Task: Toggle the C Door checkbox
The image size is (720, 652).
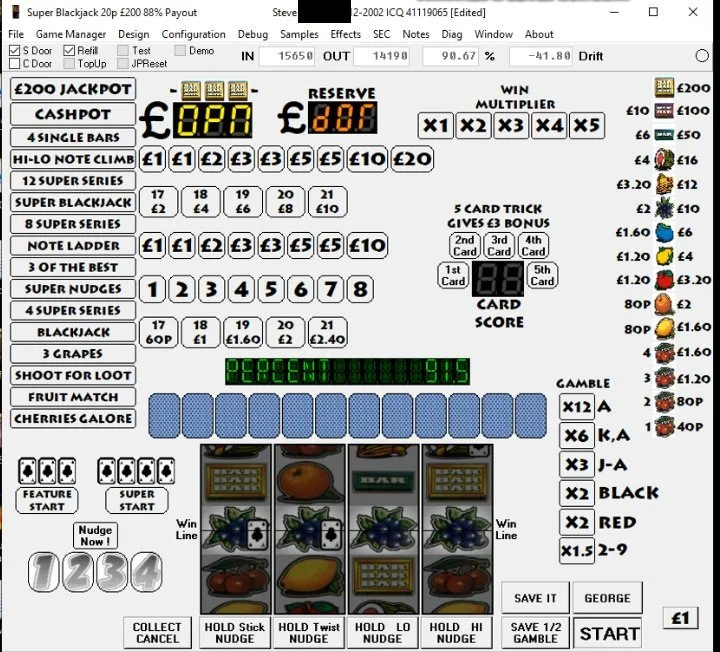Action: [x=15, y=63]
